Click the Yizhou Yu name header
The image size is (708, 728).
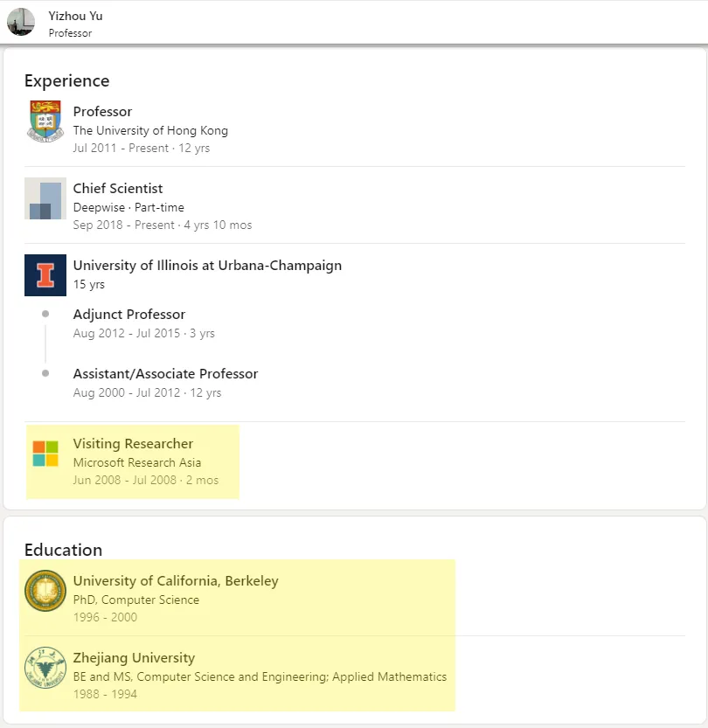pyautogui.click(x=75, y=16)
